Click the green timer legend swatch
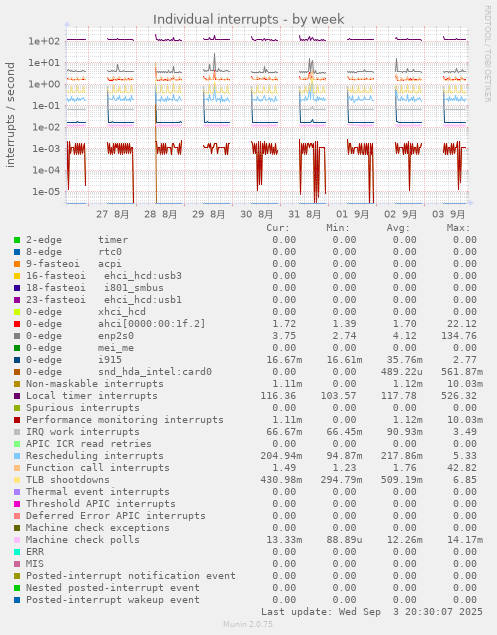497x635 pixels. tap(17, 240)
